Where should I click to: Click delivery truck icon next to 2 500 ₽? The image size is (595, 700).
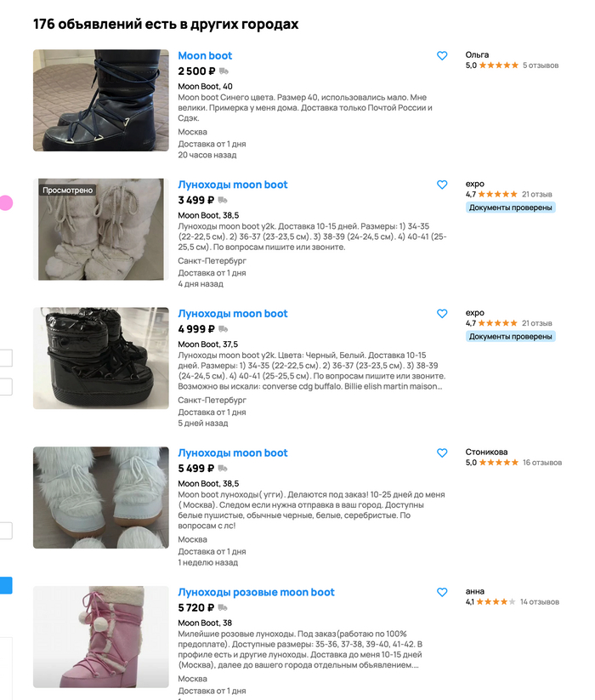coord(224,71)
